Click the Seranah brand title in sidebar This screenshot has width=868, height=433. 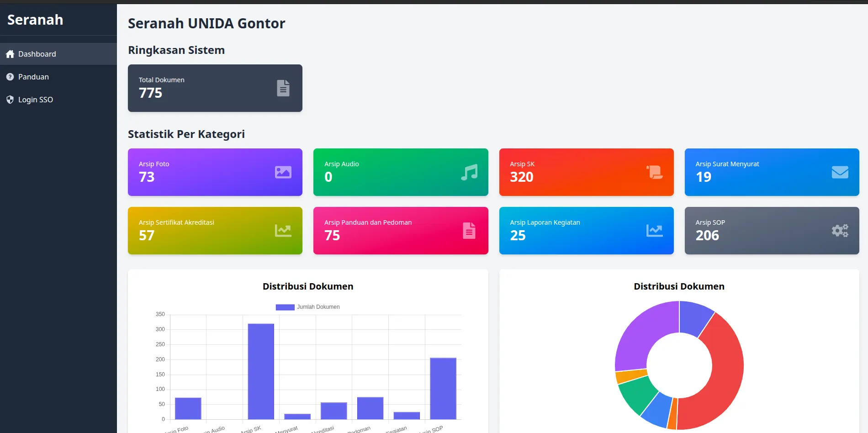[35, 20]
